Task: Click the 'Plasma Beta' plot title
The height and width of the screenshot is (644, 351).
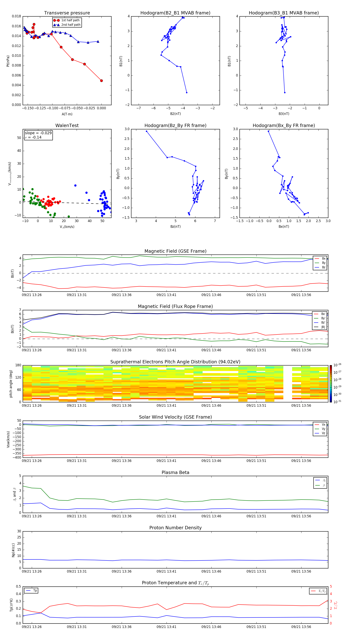Action: click(x=175, y=472)
